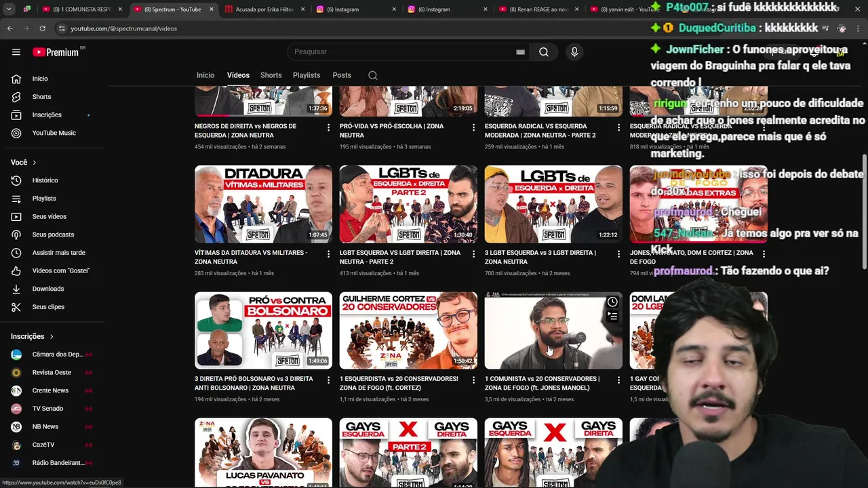
Task: Open title 3 DIREITA PRÓ BOLSONARO video
Action: click(254, 384)
